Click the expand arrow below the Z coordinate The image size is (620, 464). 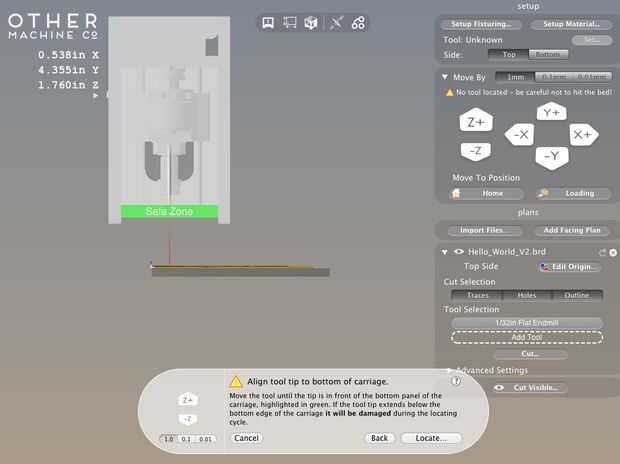[95, 95]
